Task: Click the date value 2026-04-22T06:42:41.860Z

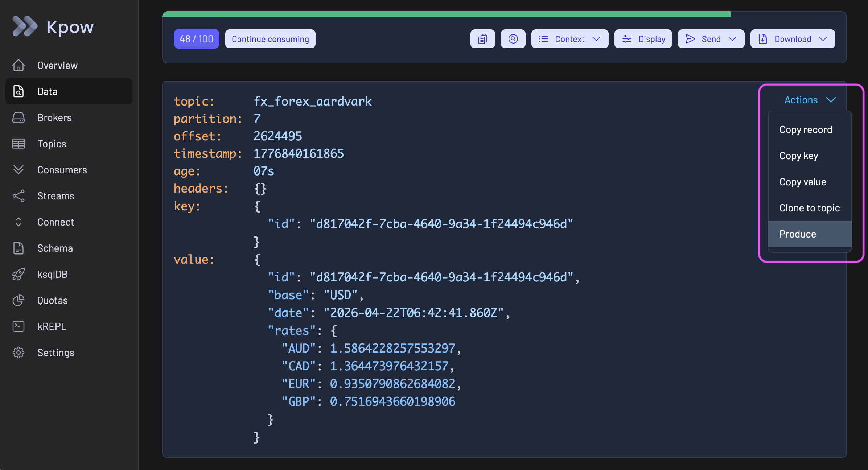Action: [414, 313]
